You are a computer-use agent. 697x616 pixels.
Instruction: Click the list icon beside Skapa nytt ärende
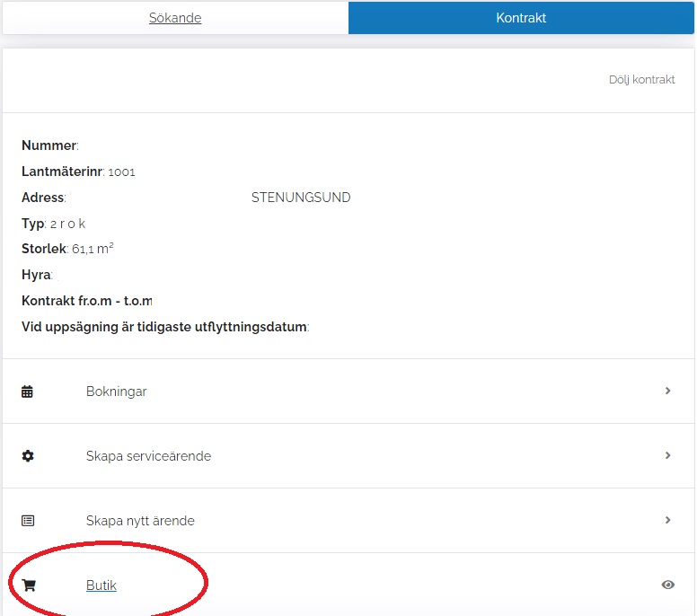pos(28,521)
